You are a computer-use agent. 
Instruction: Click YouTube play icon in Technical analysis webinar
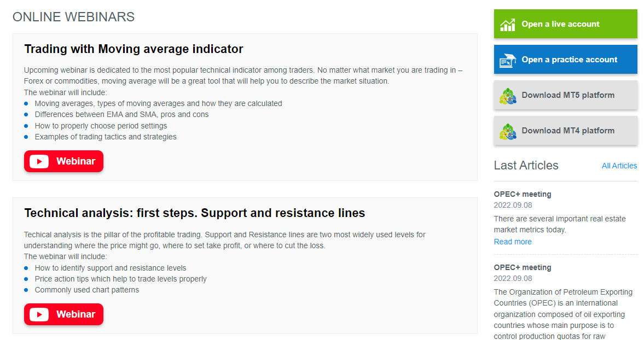pyautogui.click(x=39, y=314)
